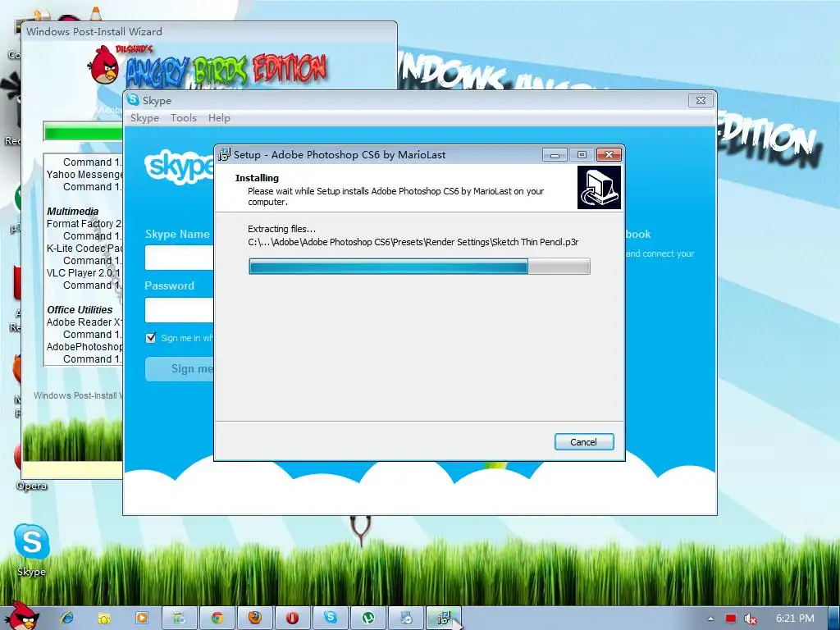Click the Extracting files status text
Screen dimensions: 840x630
point(282,229)
